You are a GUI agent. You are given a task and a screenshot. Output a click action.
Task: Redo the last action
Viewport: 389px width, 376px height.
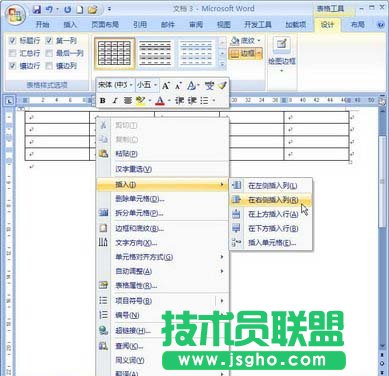tap(67, 9)
